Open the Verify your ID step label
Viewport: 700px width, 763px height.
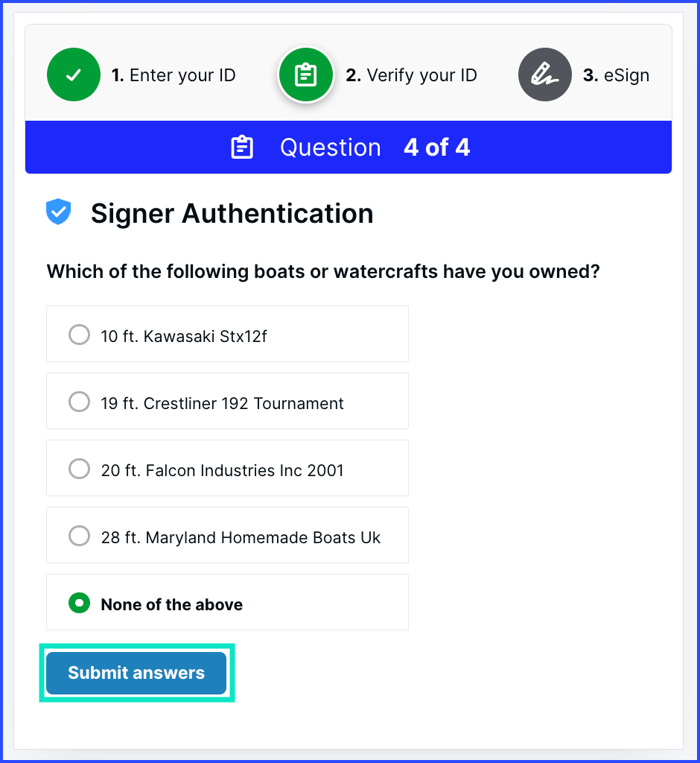411,75
